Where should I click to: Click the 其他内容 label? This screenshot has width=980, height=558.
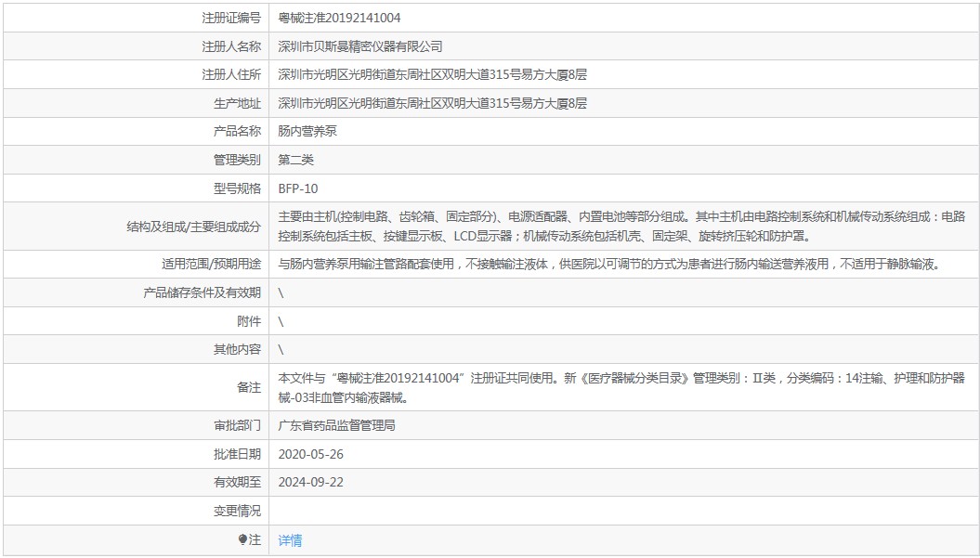[238, 349]
